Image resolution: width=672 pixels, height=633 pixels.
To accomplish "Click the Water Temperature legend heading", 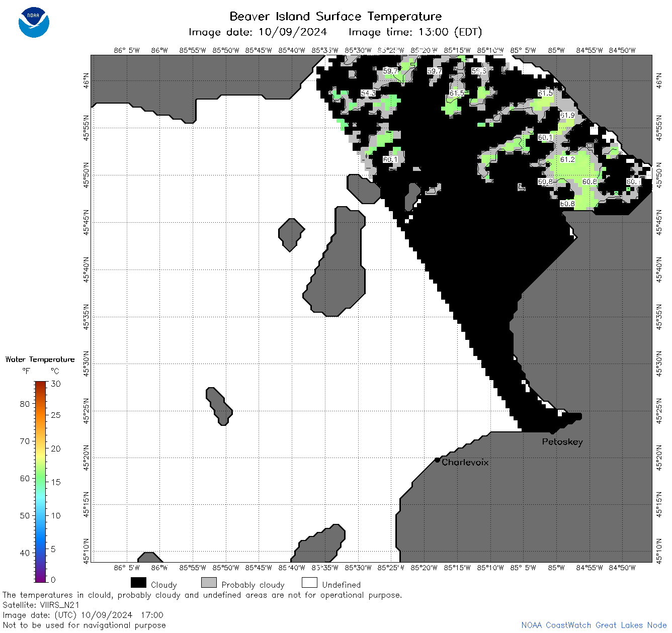I will click(x=40, y=359).
